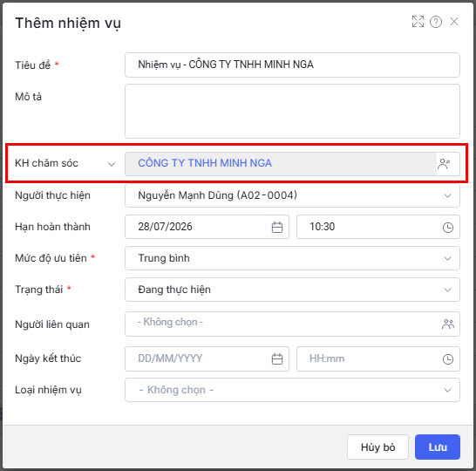Image resolution: width=476 pixels, height=471 pixels.
Task: Click into the Tiêu đề text field
Action: pyautogui.click(x=292, y=65)
